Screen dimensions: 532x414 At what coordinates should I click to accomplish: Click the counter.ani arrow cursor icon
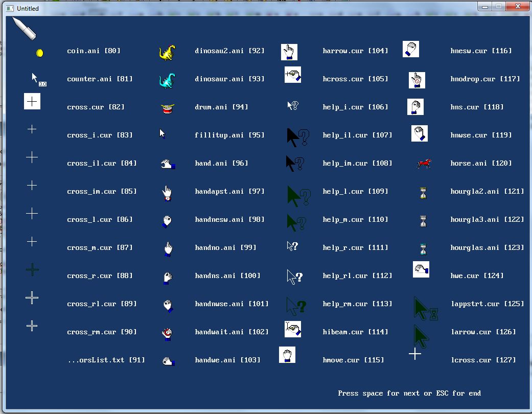coord(39,80)
